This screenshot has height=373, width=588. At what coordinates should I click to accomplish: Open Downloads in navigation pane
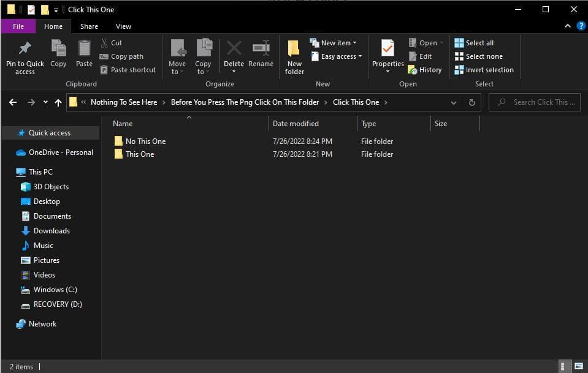click(x=45, y=231)
